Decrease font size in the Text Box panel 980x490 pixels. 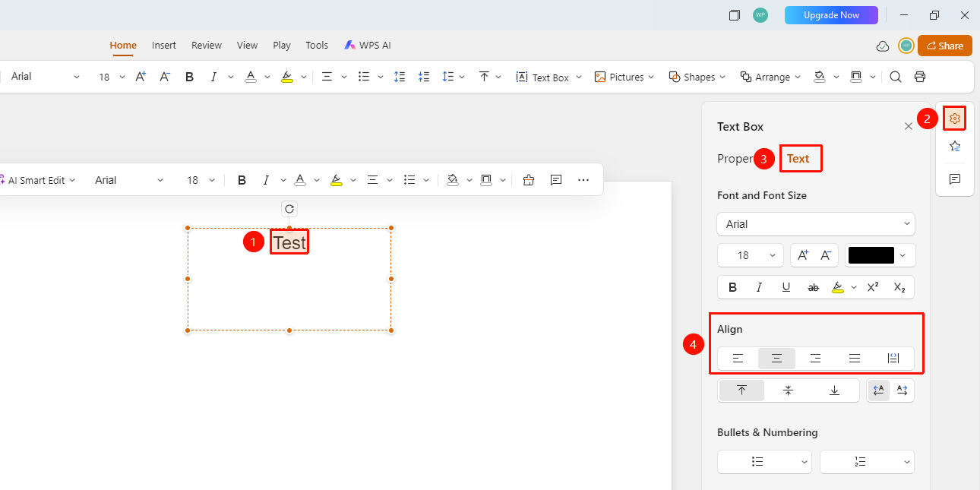[x=826, y=255]
